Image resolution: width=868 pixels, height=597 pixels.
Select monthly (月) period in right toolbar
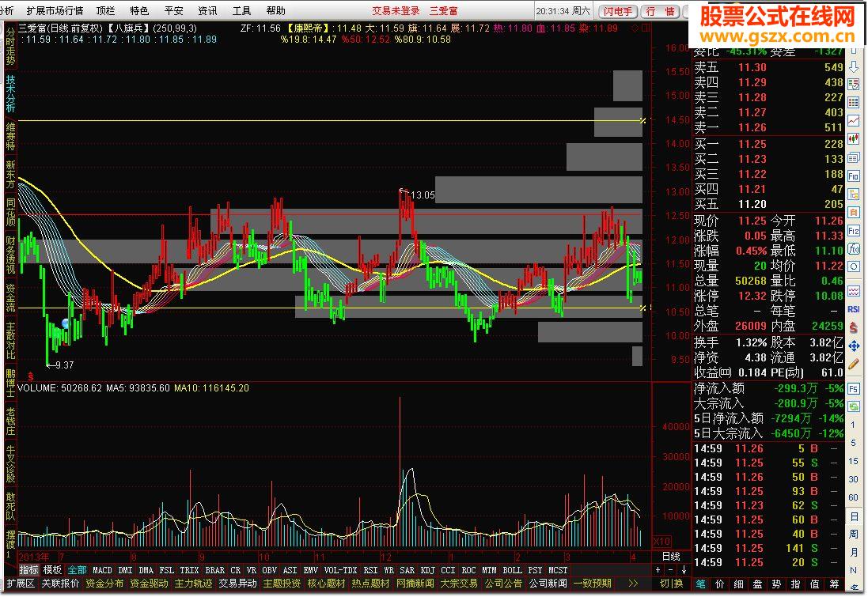point(854,552)
